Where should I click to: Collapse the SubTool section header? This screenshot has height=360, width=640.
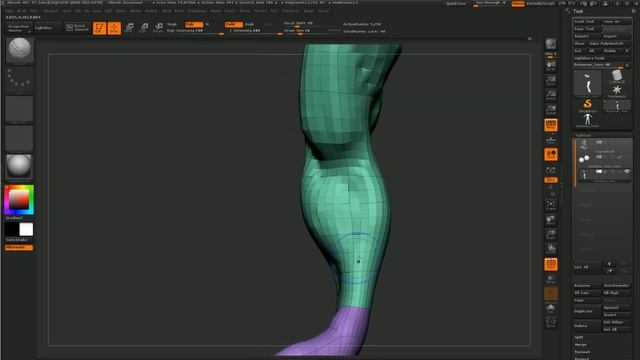pyautogui.click(x=583, y=135)
